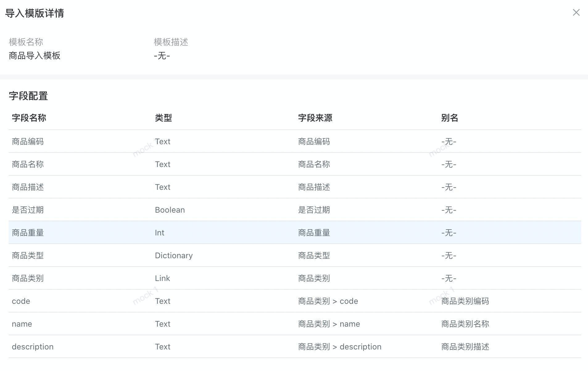The height and width of the screenshot is (371, 588).
Task: Click the 字段名称 column header
Action: click(x=29, y=118)
